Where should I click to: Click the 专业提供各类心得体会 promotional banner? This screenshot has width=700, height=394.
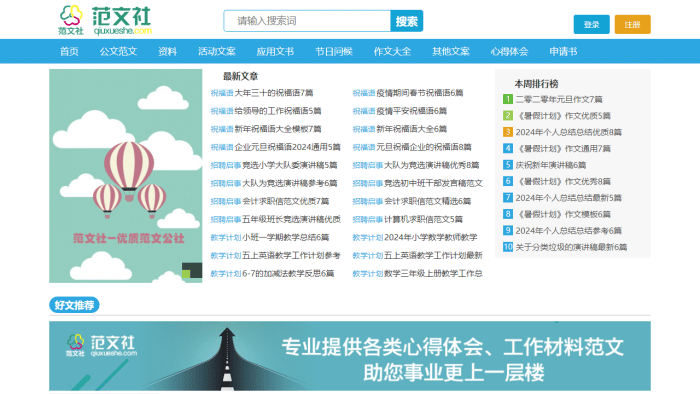[350, 356]
